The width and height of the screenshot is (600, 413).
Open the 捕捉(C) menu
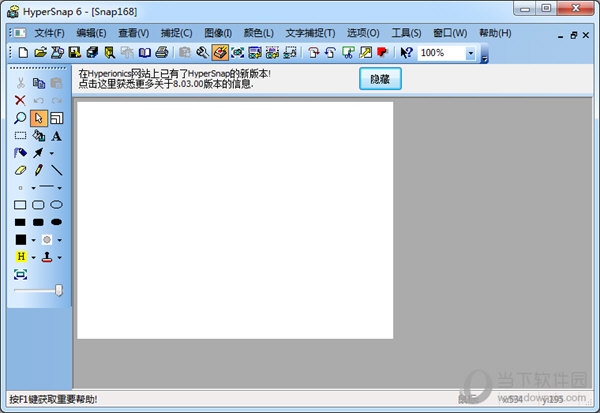tap(176, 33)
